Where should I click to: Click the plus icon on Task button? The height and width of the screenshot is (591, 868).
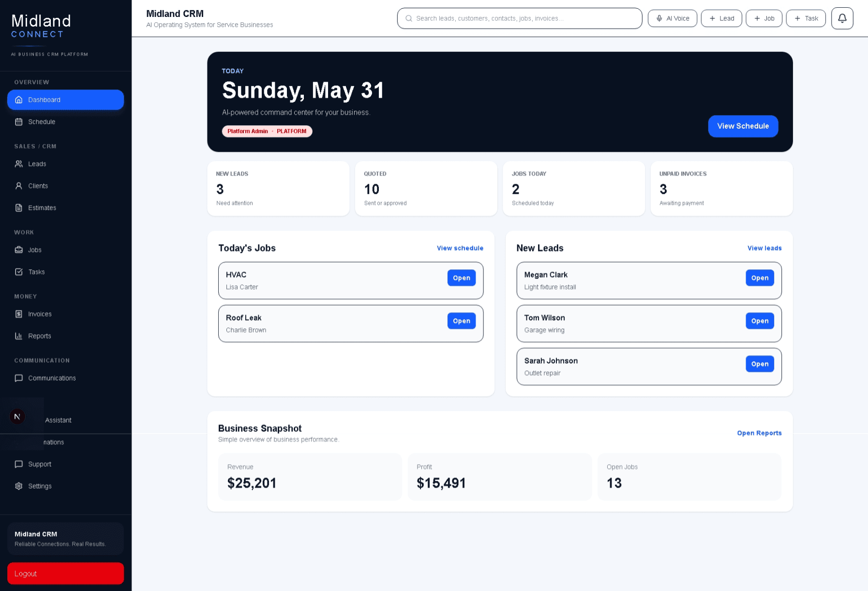click(797, 18)
